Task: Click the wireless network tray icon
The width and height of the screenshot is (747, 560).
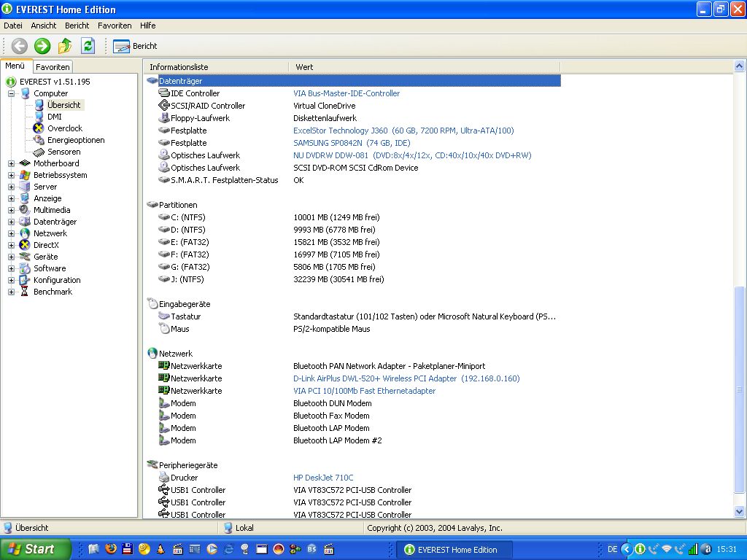Action: click(x=667, y=549)
